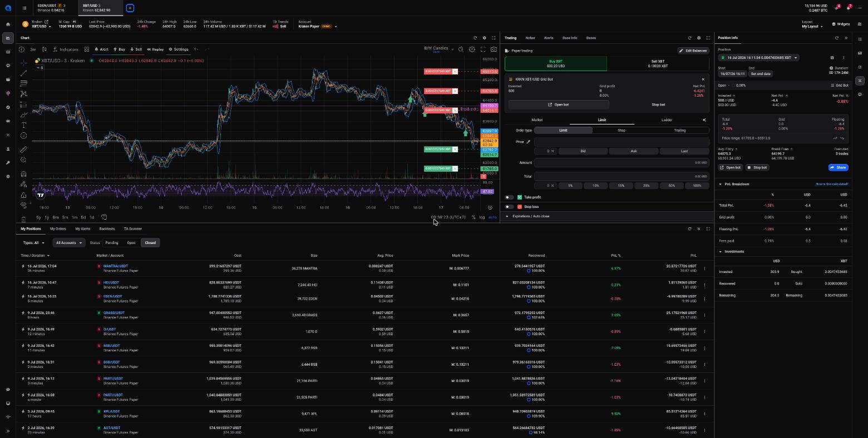Enable the Stop loss switch
The height and width of the screenshot is (438, 868).
[509, 207]
